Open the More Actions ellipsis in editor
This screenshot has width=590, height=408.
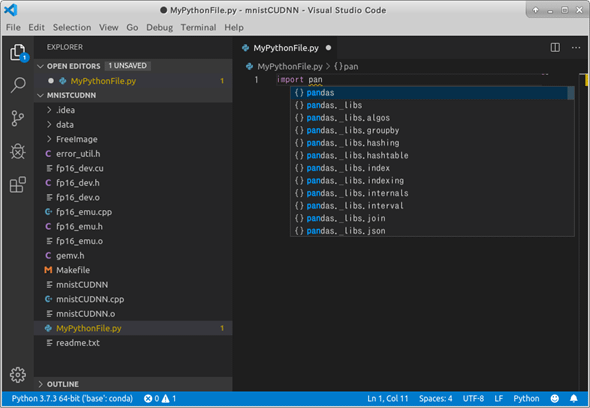pyautogui.click(x=576, y=48)
